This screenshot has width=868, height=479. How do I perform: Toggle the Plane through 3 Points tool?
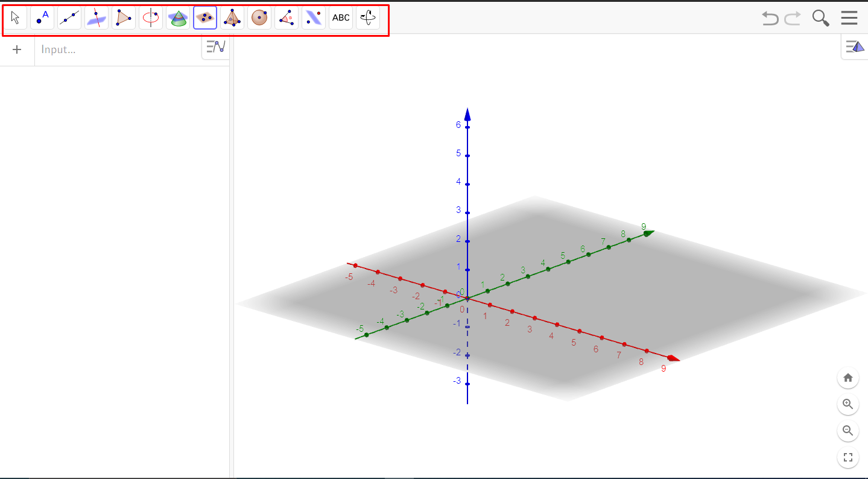point(204,17)
